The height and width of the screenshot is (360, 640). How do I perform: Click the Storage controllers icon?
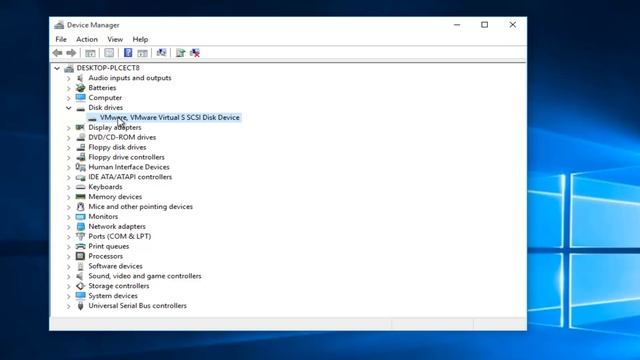[80, 286]
